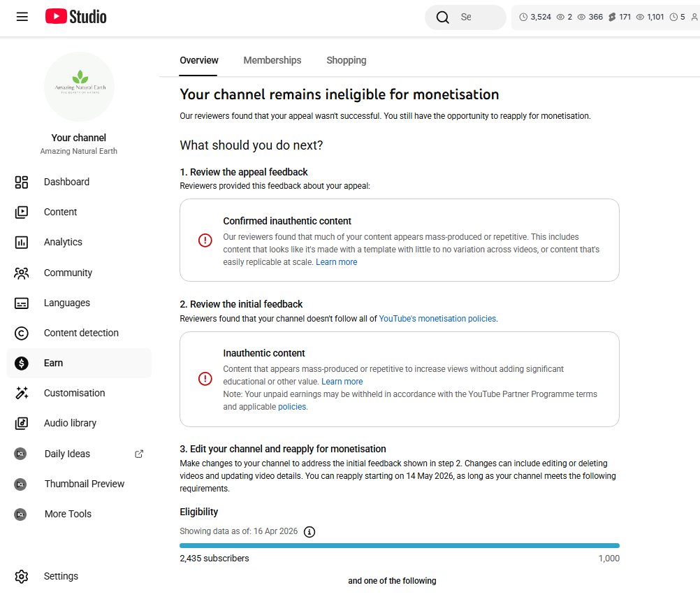Click the 3,524 clock stat in toolbar

[535, 17]
